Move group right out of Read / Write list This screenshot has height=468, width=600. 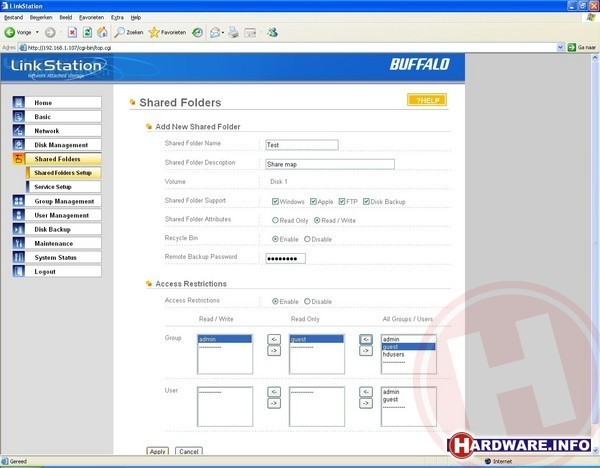click(274, 351)
